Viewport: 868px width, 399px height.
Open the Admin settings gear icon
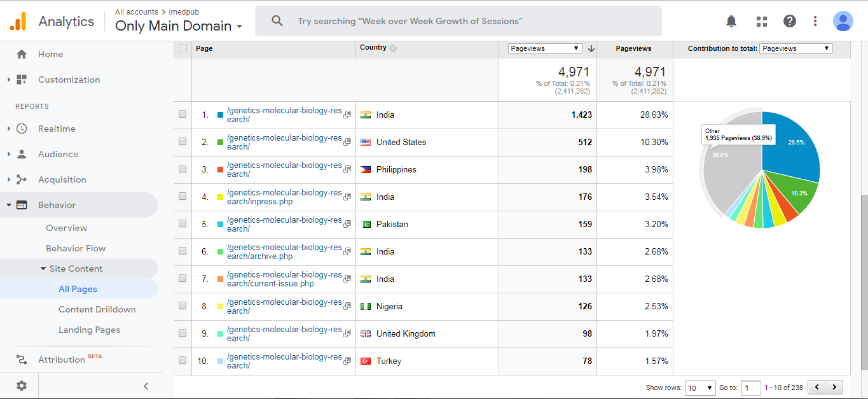[x=22, y=386]
